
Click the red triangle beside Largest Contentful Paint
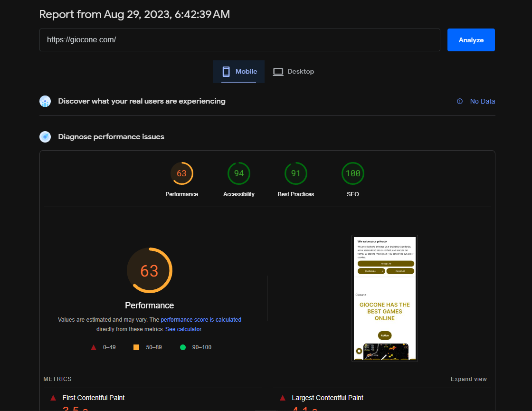pos(283,398)
